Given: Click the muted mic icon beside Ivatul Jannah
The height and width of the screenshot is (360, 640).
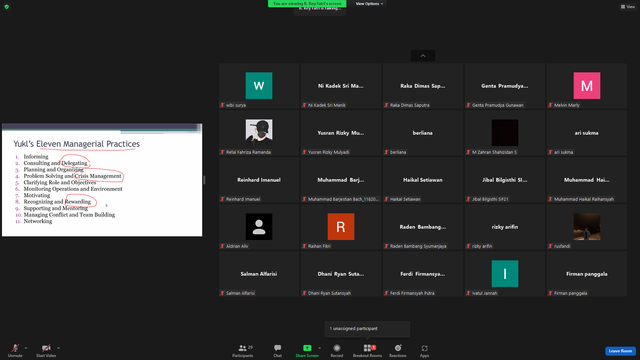Looking at the screenshot, I should click(468, 293).
